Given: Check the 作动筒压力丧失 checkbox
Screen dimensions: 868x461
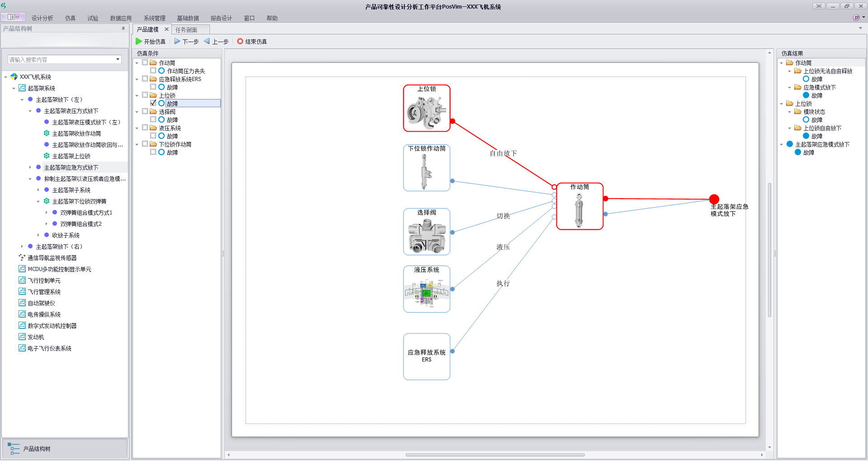Looking at the screenshot, I should (x=153, y=71).
